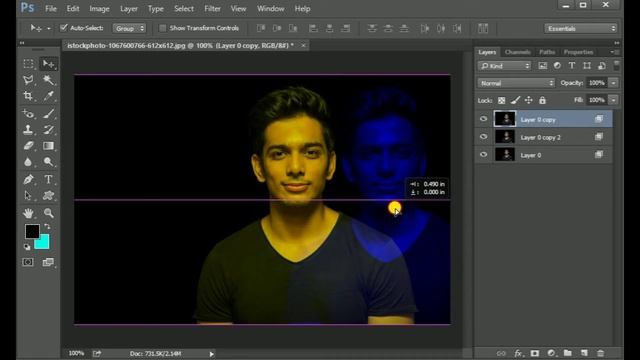Open the Normal blend mode dropdown
The image size is (640, 360).
tap(516, 83)
